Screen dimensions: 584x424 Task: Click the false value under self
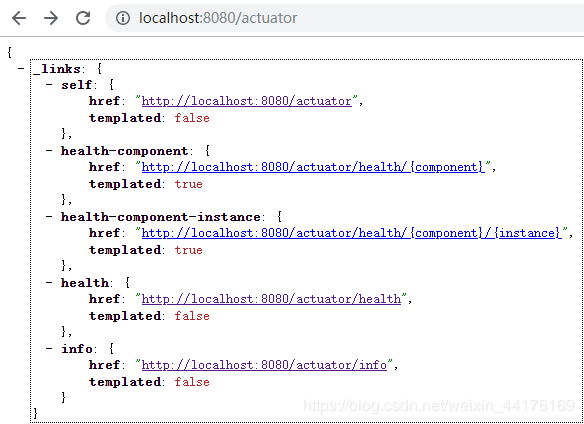click(192, 118)
